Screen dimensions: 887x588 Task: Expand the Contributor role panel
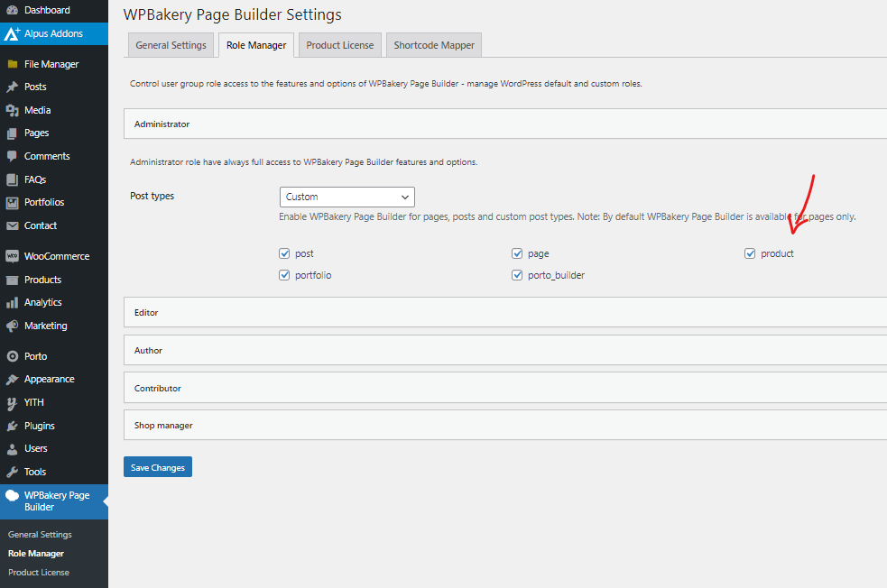[505, 388]
